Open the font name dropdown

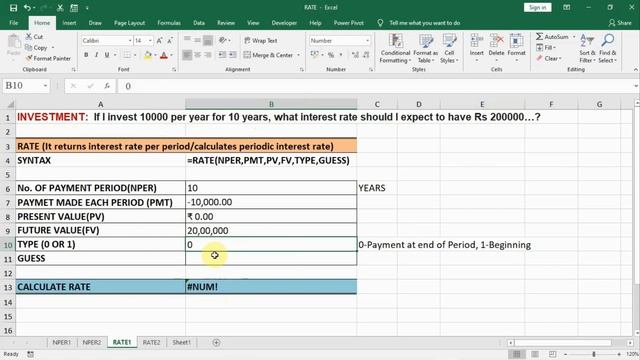pyautogui.click(x=130, y=40)
